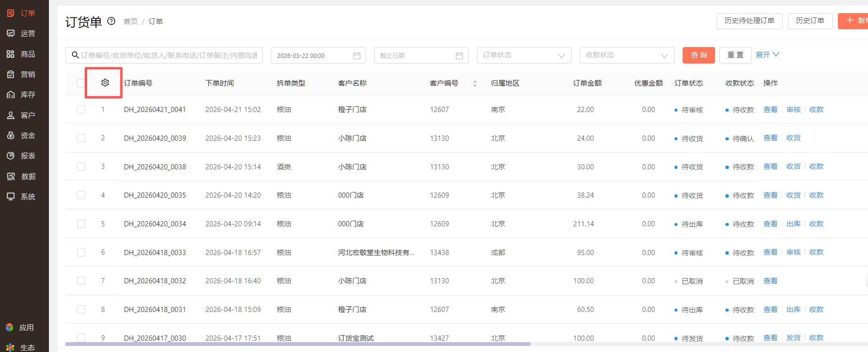Check the box for order DH_20260420_0038
Screen dimensions: 868x352
81,167
